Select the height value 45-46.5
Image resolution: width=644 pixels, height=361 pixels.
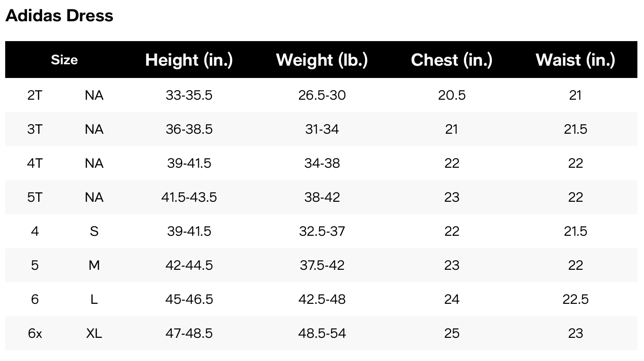click(x=189, y=300)
